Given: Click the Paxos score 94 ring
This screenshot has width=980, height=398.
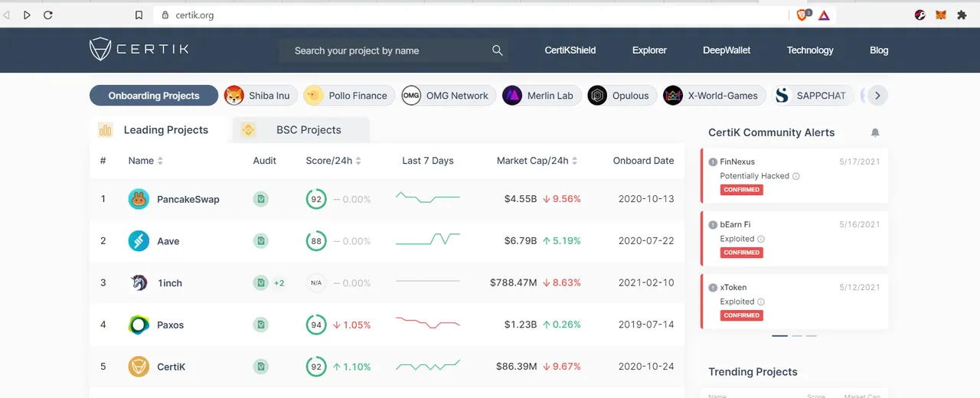Looking at the screenshot, I should (315, 325).
